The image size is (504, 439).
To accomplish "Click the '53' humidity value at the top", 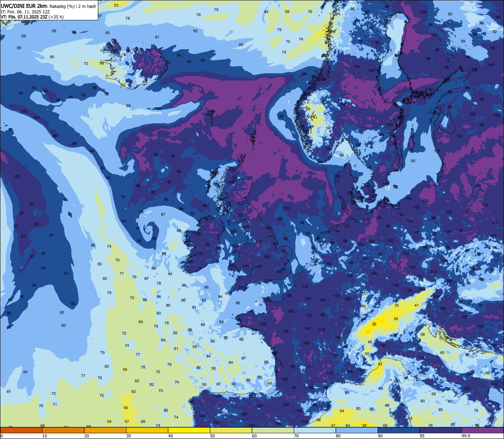I will [116, 5].
